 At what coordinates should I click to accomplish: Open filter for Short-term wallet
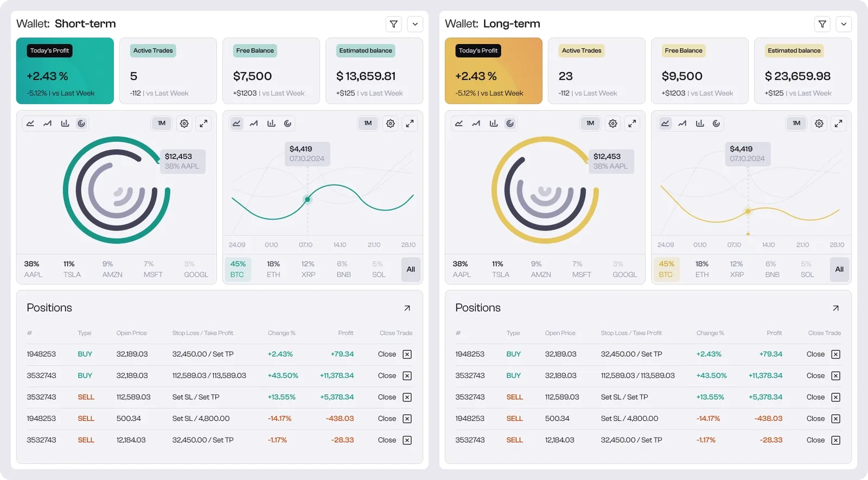coord(394,24)
